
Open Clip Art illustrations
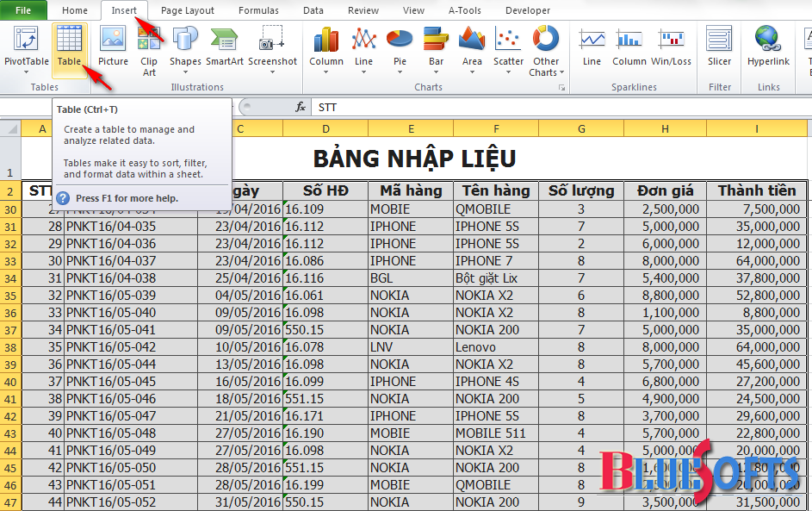click(149, 52)
